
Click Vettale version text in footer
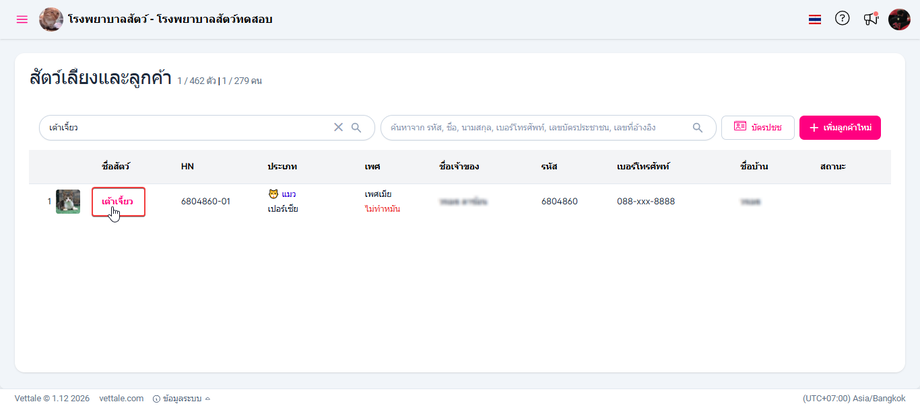(x=52, y=398)
